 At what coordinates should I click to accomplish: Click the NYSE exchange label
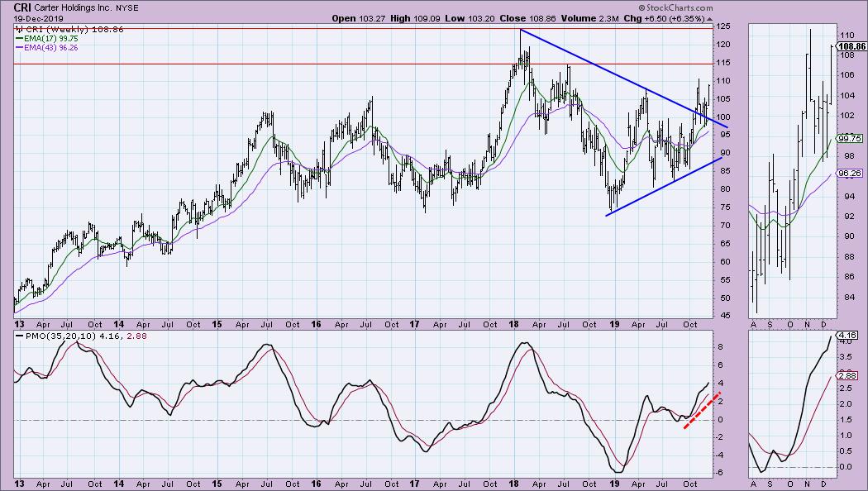point(127,8)
